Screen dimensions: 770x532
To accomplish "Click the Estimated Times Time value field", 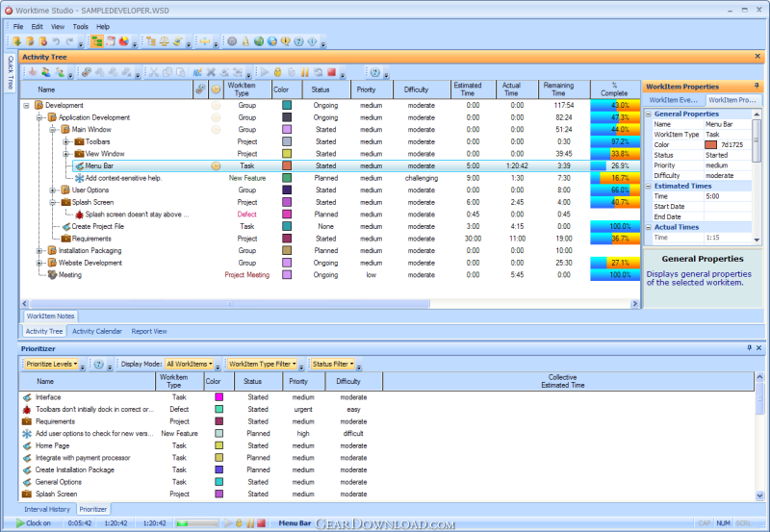I will 728,196.
